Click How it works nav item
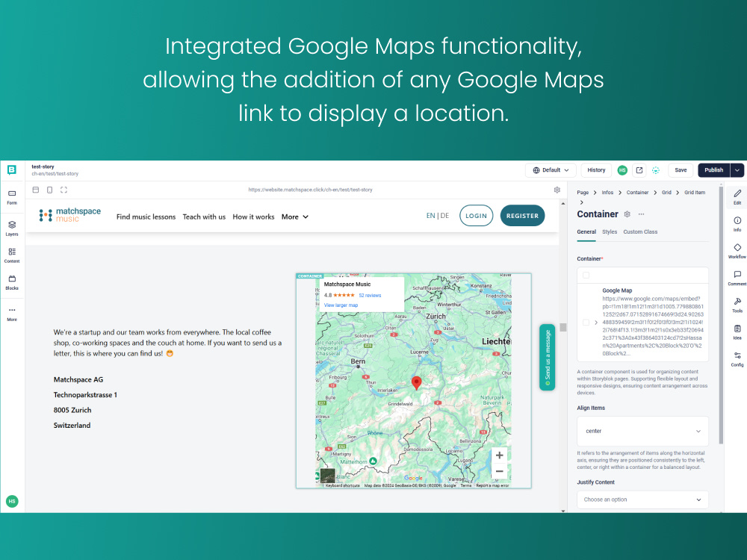 pyautogui.click(x=253, y=217)
